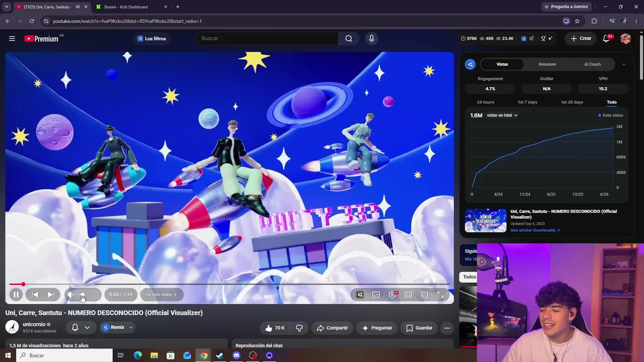Select the 'Todo' time range

[x=612, y=102]
